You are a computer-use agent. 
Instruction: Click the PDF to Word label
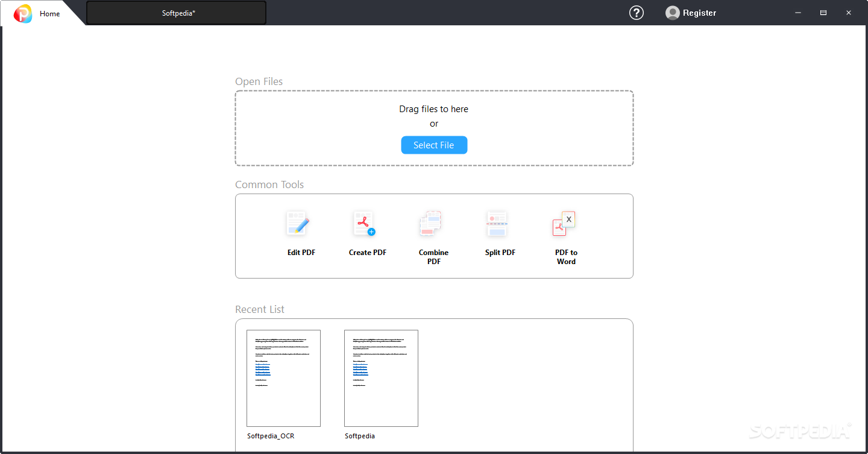(567, 257)
